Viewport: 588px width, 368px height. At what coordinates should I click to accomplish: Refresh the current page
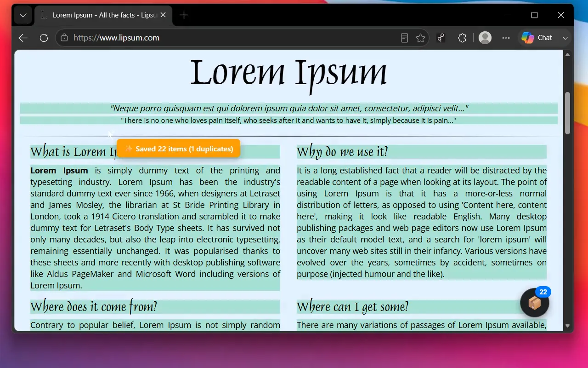pyautogui.click(x=44, y=38)
